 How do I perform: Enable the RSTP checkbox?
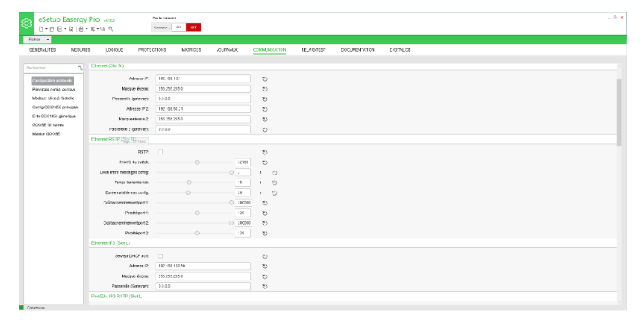point(160,152)
